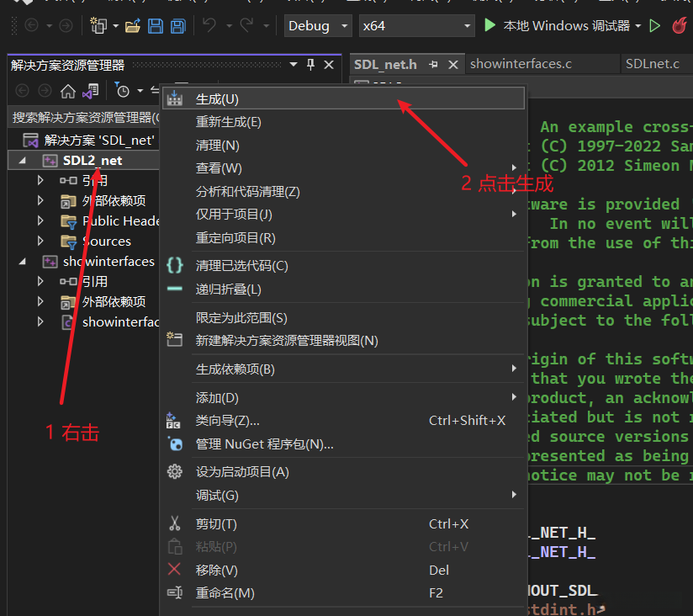Open the Solution Explorer window options arrow
Viewport: 693px width, 616px height.
[x=294, y=65]
